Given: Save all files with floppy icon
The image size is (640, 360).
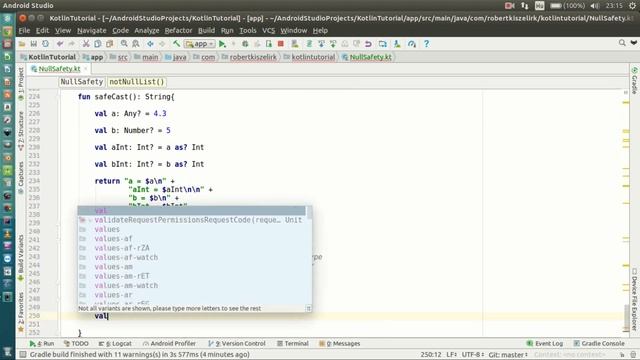Looking at the screenshot, I should pyautogui.click(x=33, y=44).
